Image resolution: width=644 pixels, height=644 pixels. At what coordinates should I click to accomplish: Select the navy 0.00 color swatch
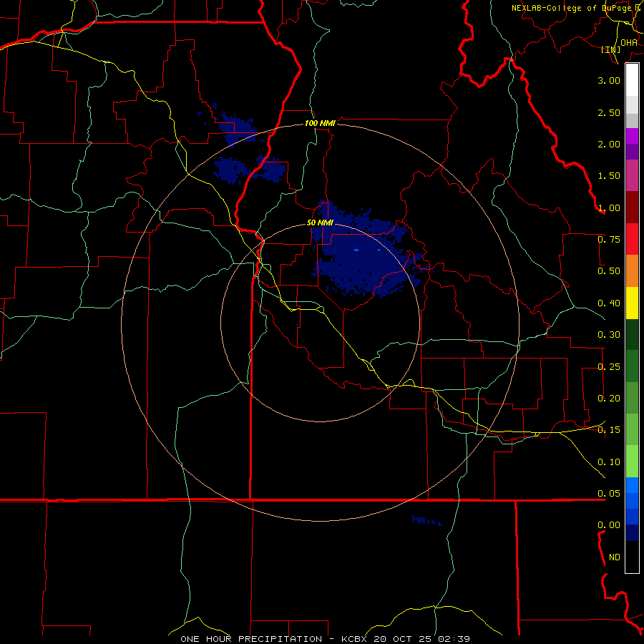[x=632, y=533]
